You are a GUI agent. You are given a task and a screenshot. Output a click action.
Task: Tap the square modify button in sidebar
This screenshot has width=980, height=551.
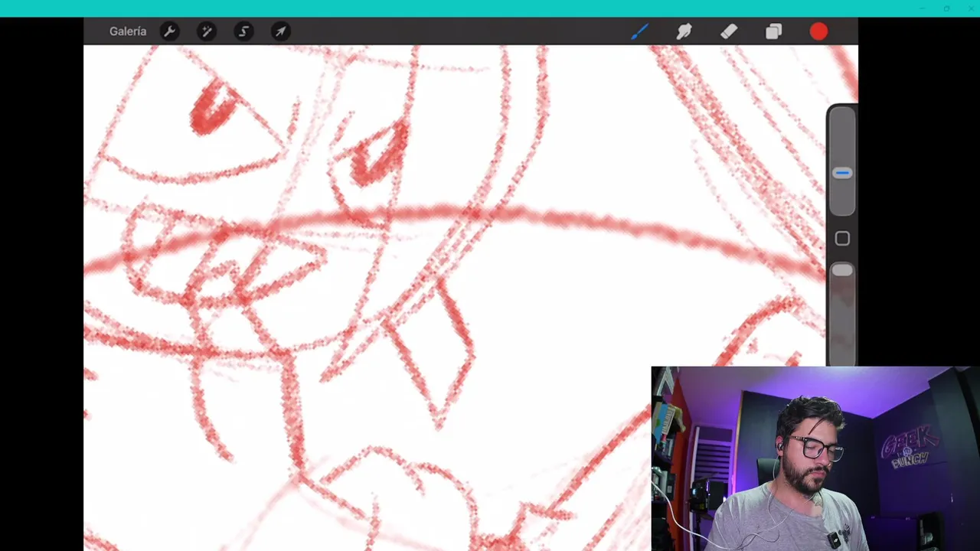click(842, 239)
